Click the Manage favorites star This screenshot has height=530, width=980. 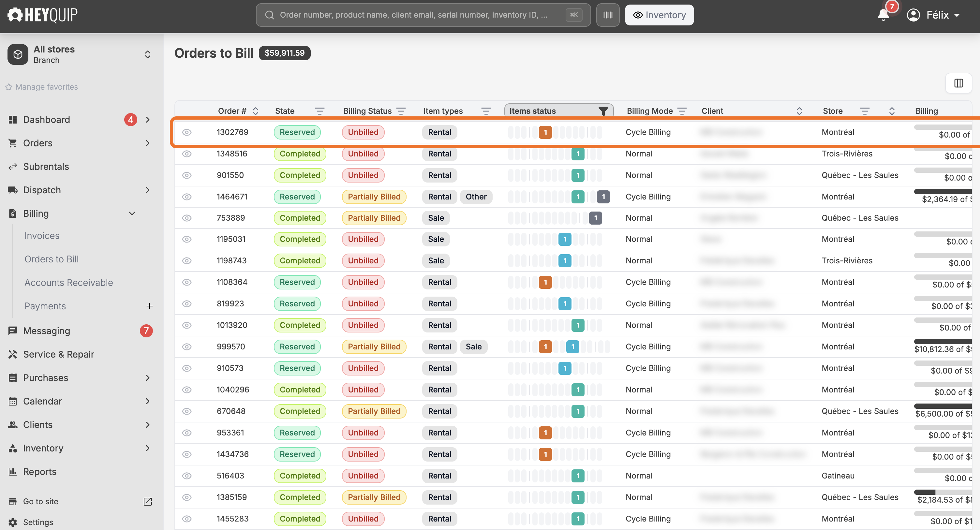(9, 87)
